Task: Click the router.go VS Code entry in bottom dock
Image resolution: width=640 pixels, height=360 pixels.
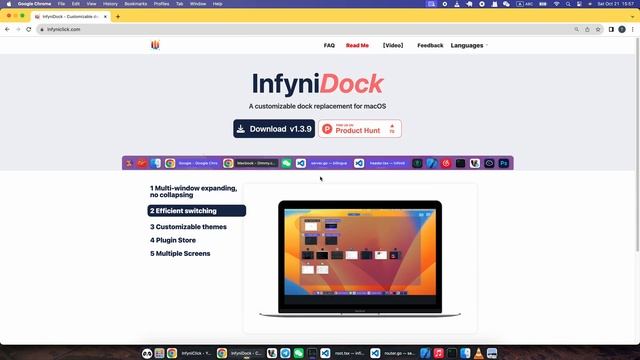Action: click(393, 353)
